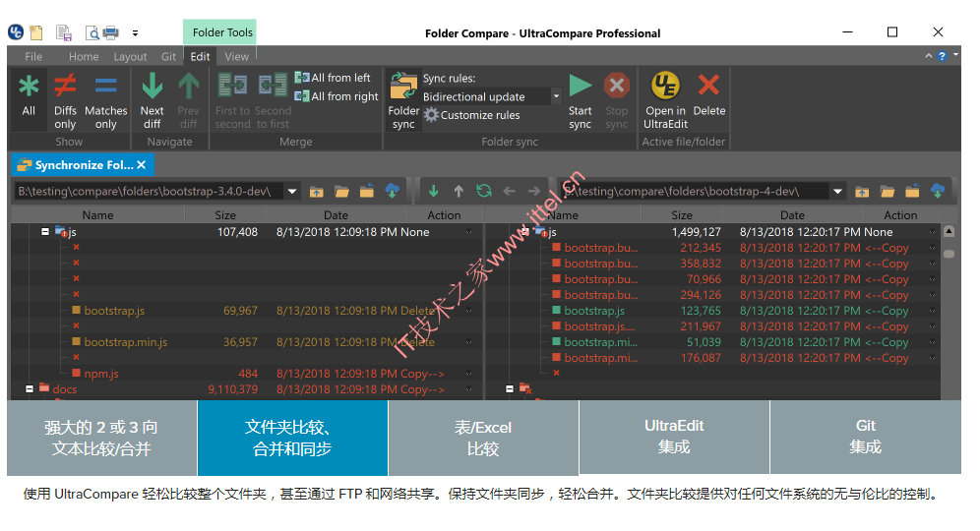Browse for left folder
Screen dimensions: 980x531
click(341, 191)
